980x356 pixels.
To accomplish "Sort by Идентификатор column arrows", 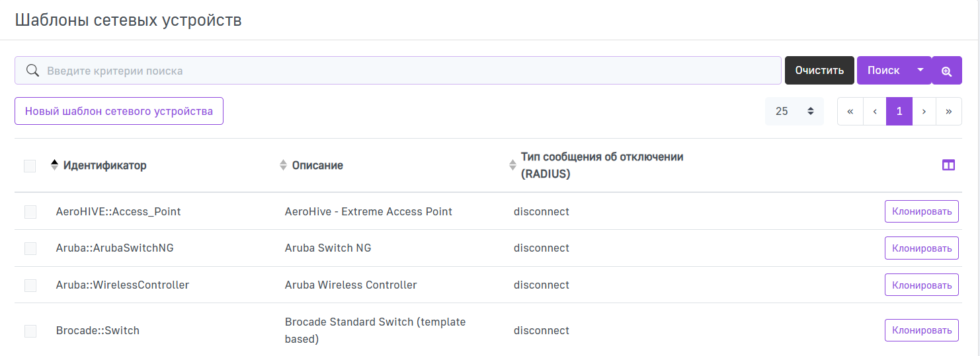I will [55, 165].
